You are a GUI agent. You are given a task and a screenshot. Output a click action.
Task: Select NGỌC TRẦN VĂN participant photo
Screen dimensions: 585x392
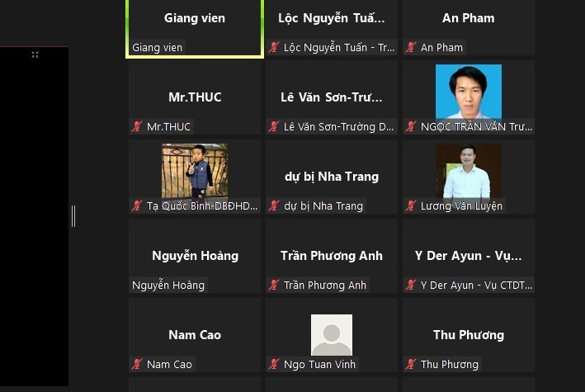coord(468,92)
